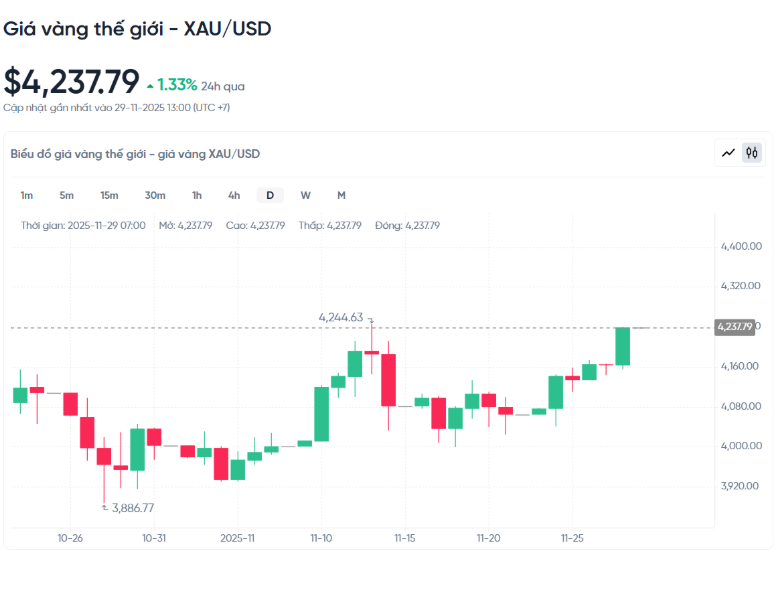Click the green up-arrow beside 1.33%

pyautogui.click(x=150, y=85)
